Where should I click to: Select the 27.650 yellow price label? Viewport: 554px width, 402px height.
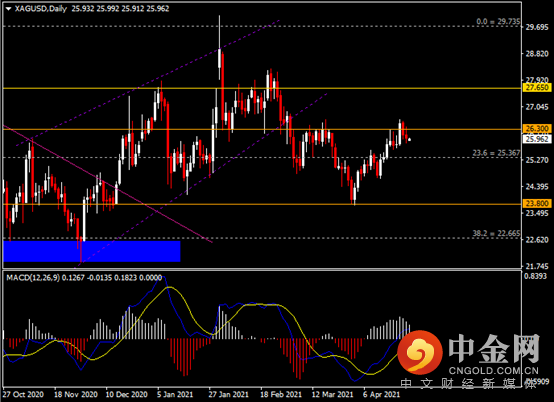click(537, 88)
